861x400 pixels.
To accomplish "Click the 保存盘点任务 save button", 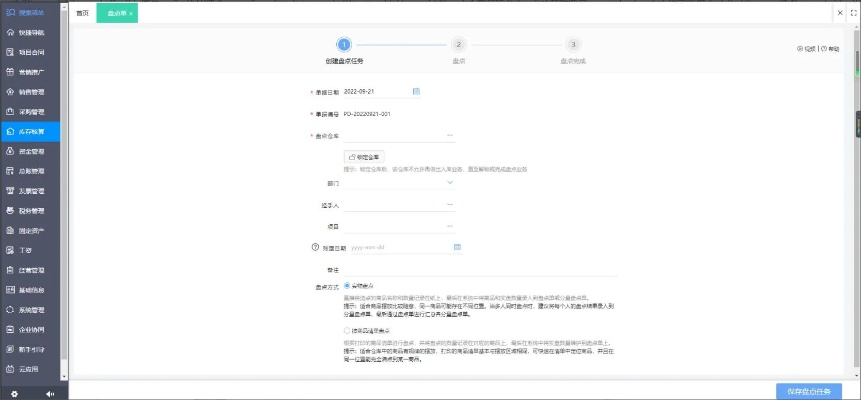I will 808,391.
